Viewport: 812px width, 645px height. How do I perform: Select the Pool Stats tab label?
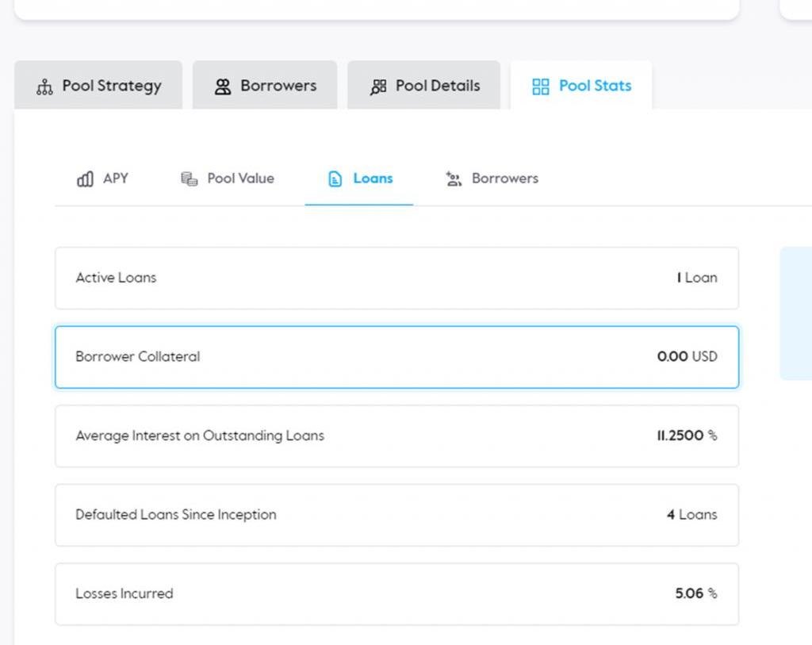[x=595, y=86]
